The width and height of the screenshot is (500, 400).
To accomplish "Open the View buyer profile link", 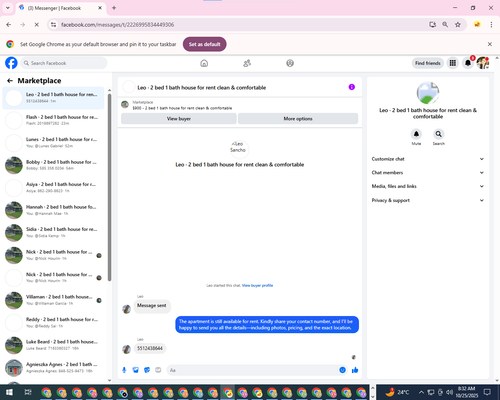I will pos(257,285).
